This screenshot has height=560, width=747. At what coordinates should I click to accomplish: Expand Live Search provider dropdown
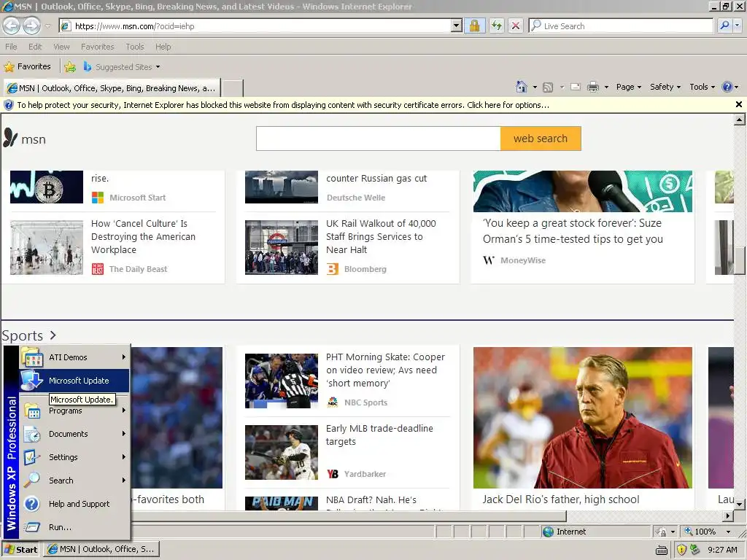[x=738, y=26]
